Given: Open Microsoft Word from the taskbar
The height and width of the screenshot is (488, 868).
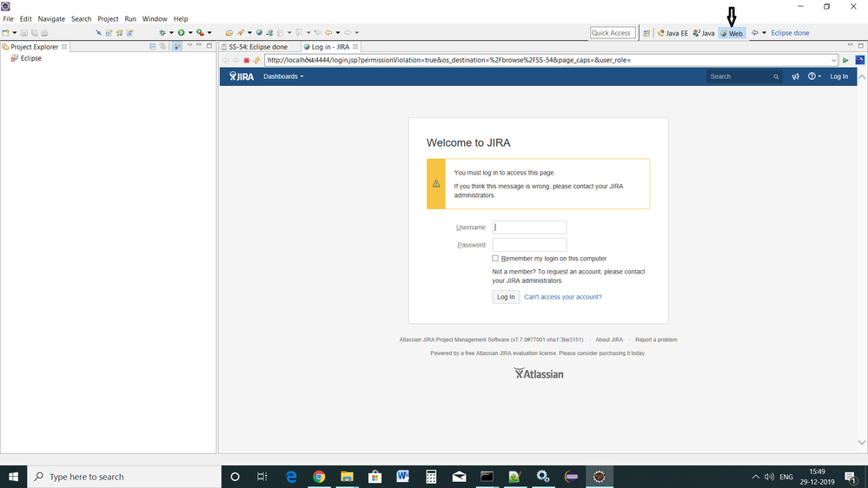Looking at the screenshot, I should (402, 477).
